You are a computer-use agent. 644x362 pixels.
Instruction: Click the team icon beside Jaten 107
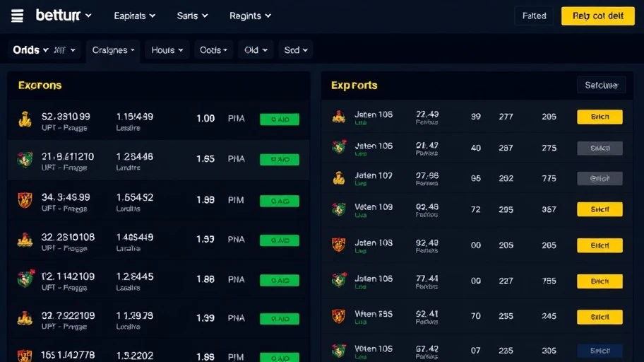click(339, 178)
